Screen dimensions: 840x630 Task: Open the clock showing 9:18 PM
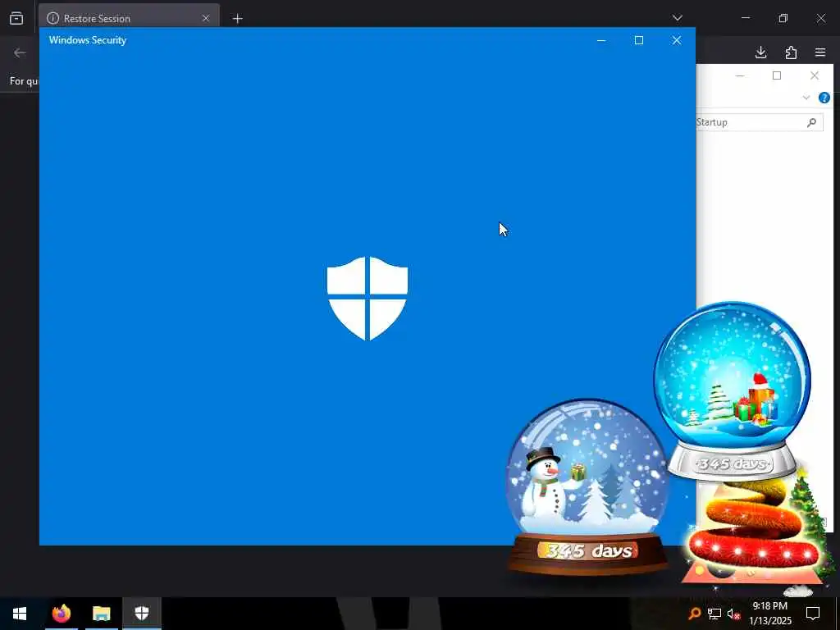(769, 614)
